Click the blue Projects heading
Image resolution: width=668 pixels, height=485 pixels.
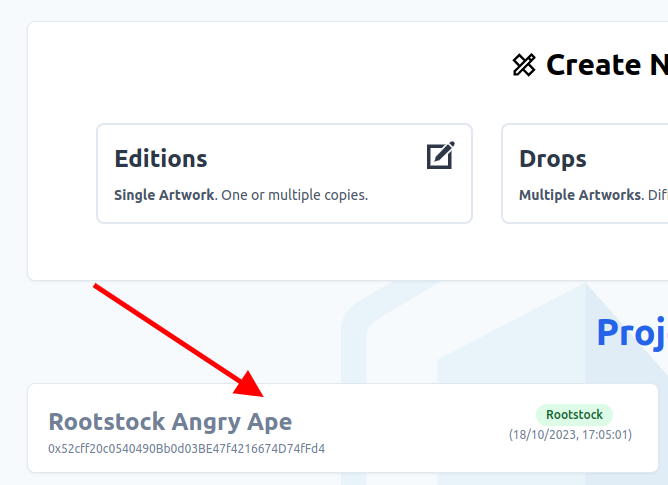(633, 334)
